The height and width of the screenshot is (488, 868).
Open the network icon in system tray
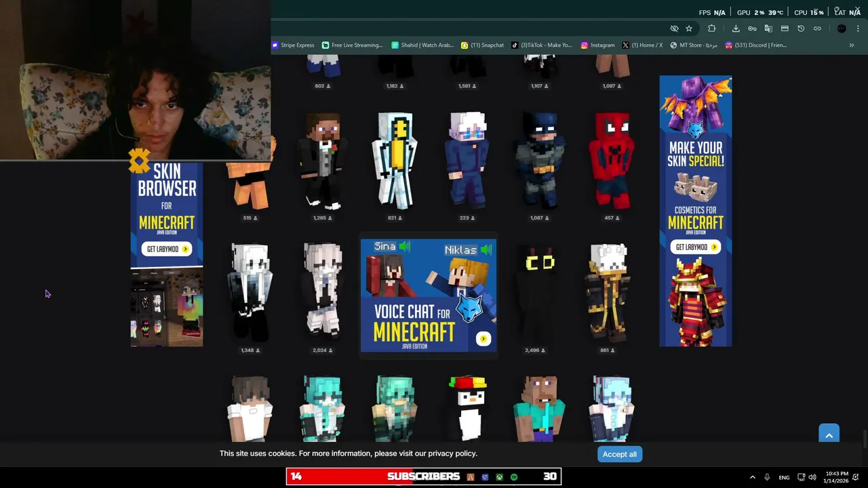coord(801,477)
